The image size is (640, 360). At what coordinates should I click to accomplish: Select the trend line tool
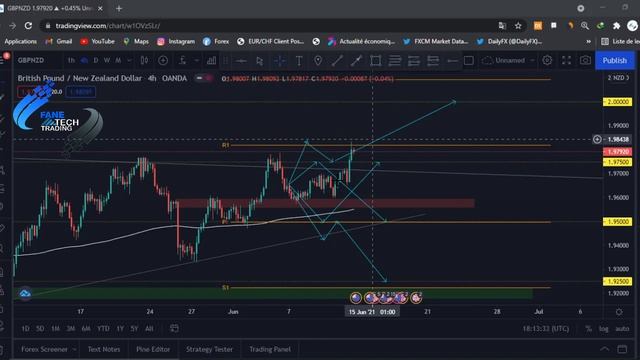(337, 61)
